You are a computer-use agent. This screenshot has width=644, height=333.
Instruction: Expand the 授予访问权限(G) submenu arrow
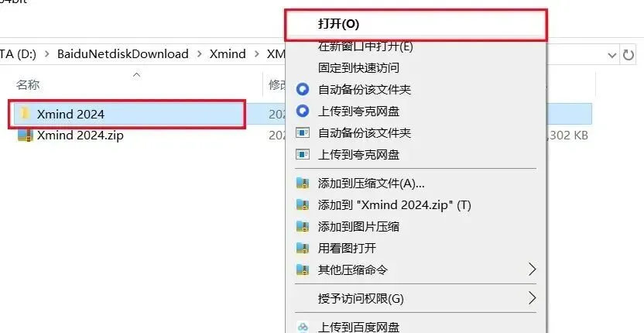point(532,298)
